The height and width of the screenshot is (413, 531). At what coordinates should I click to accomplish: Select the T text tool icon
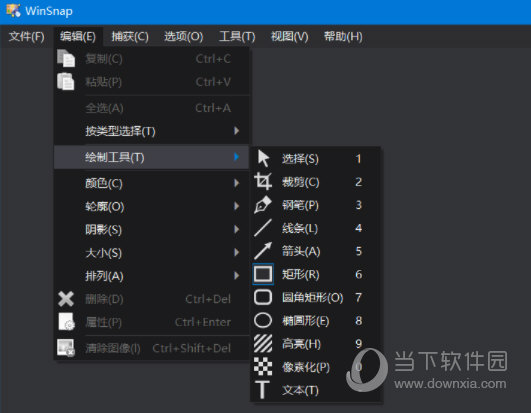pyautogui.click(x=262, y=390)
